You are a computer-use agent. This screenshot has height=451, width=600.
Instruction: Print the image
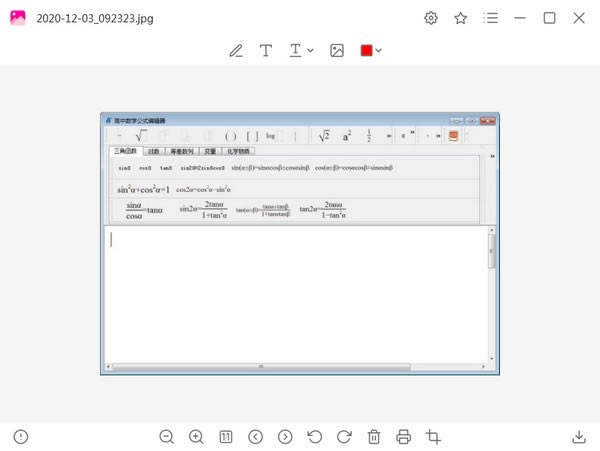point(404,436)
